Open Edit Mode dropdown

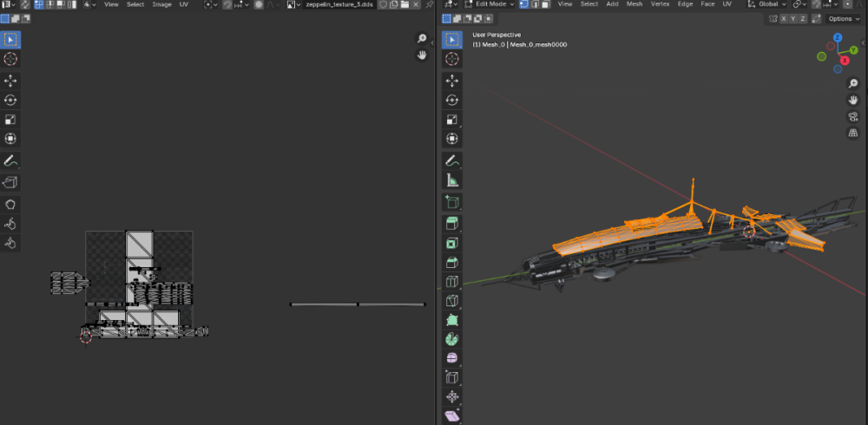(x=490, y=4)
